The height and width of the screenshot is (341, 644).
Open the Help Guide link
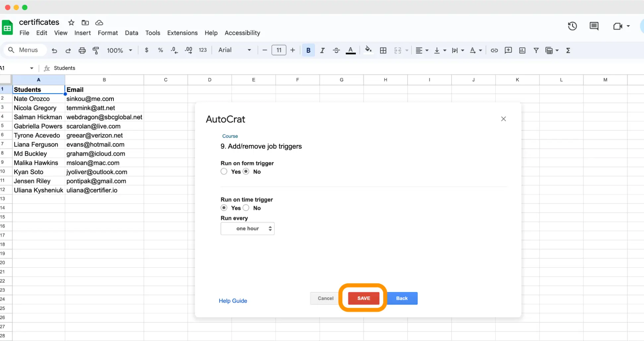click(233, 301)
